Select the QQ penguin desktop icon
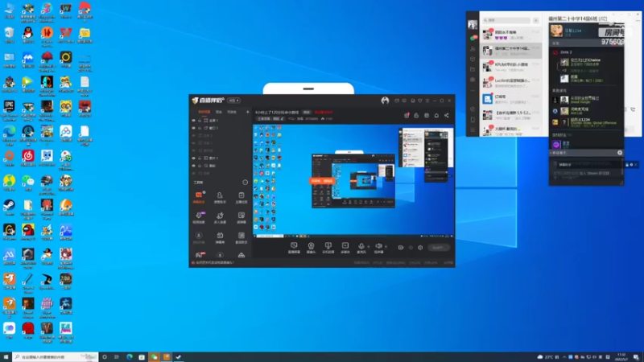The image size is (644, 362). [x=28, y=35]
